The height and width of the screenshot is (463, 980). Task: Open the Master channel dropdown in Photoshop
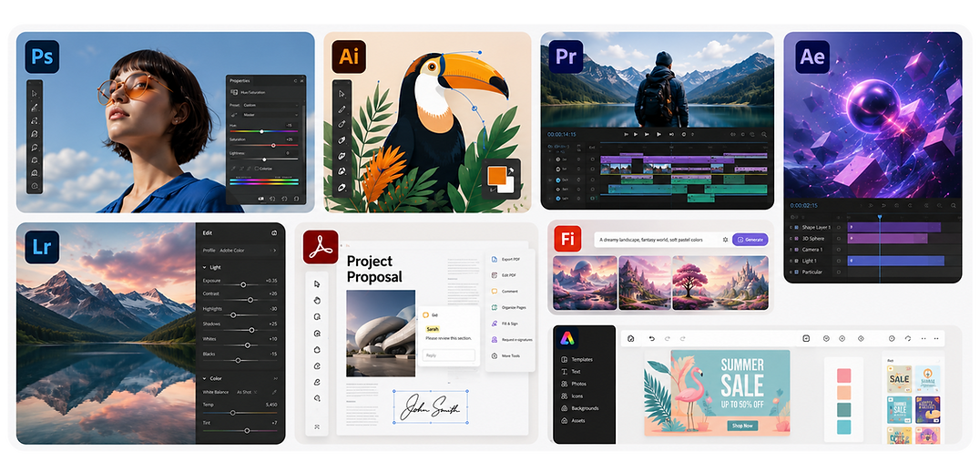click(271, 115)
